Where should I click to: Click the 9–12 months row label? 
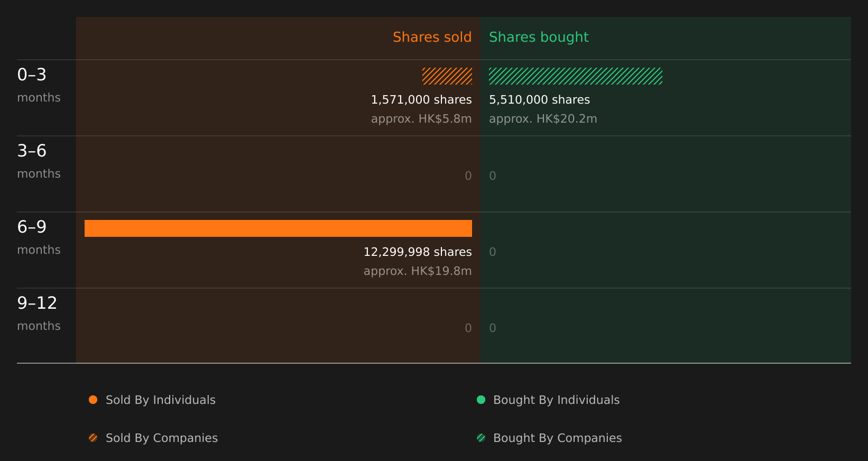39,314
